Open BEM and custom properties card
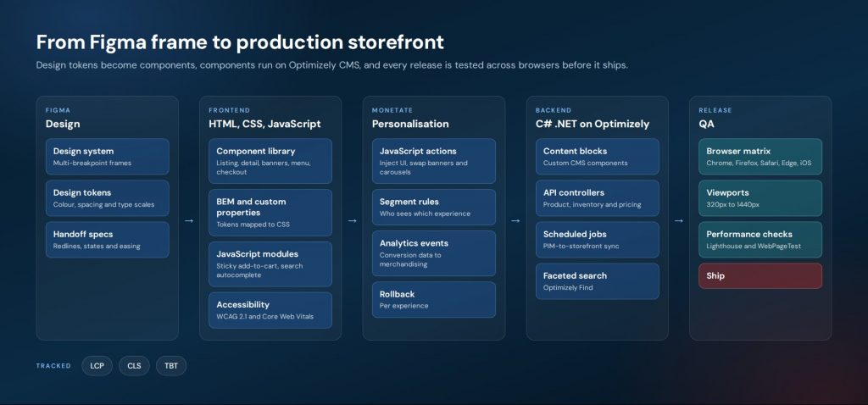 click(x=270, y=213)
